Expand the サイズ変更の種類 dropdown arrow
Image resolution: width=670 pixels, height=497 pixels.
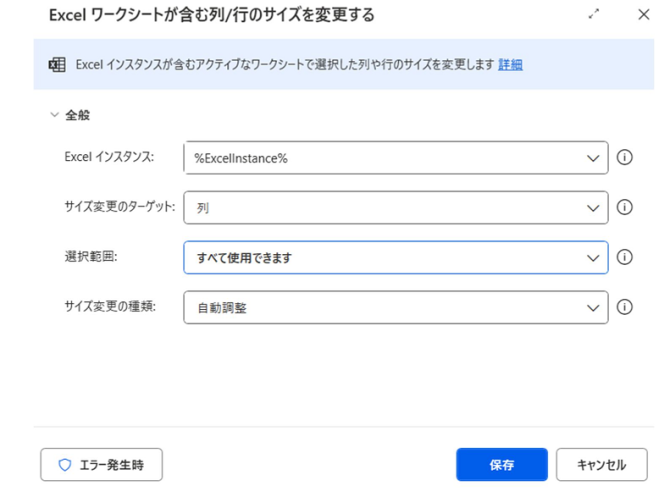(x=593, y=308)
